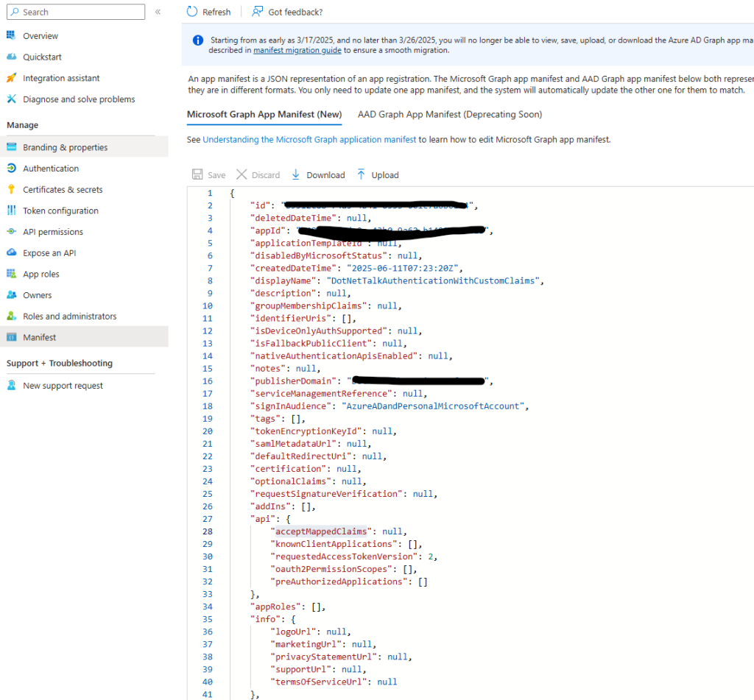Click the Upload button label
754x700 pixels.
coord(384,175)
